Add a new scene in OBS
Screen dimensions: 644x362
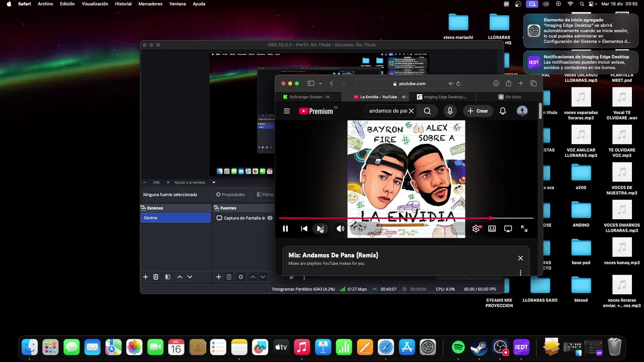[x=145, y=277]
